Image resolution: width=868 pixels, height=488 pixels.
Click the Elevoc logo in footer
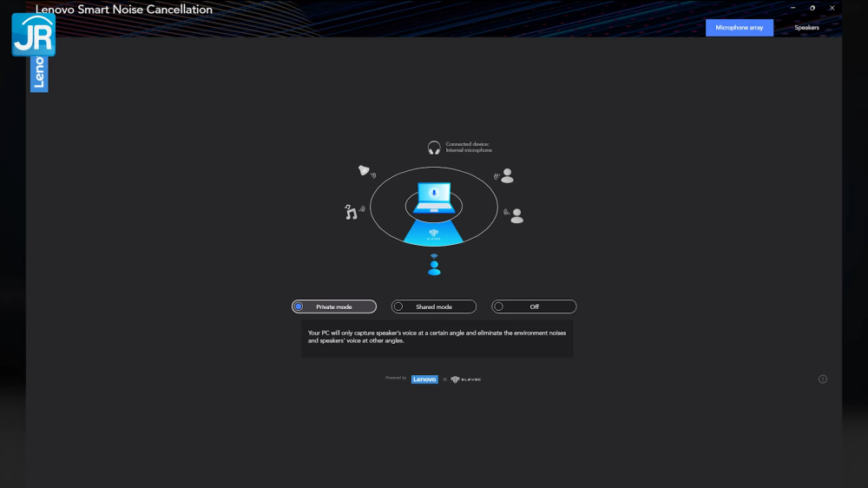(466, 379)
